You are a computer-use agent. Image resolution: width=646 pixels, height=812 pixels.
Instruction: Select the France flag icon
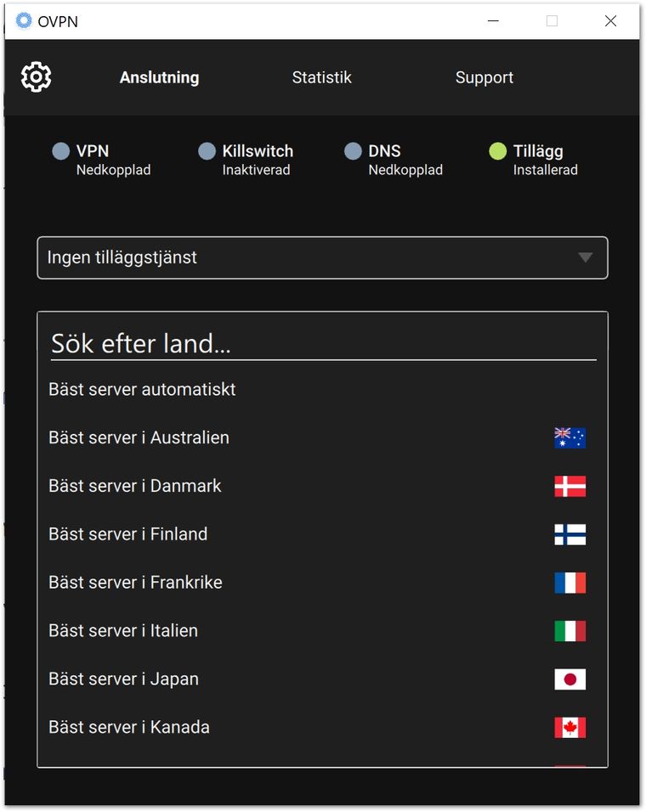coord(569,583)
